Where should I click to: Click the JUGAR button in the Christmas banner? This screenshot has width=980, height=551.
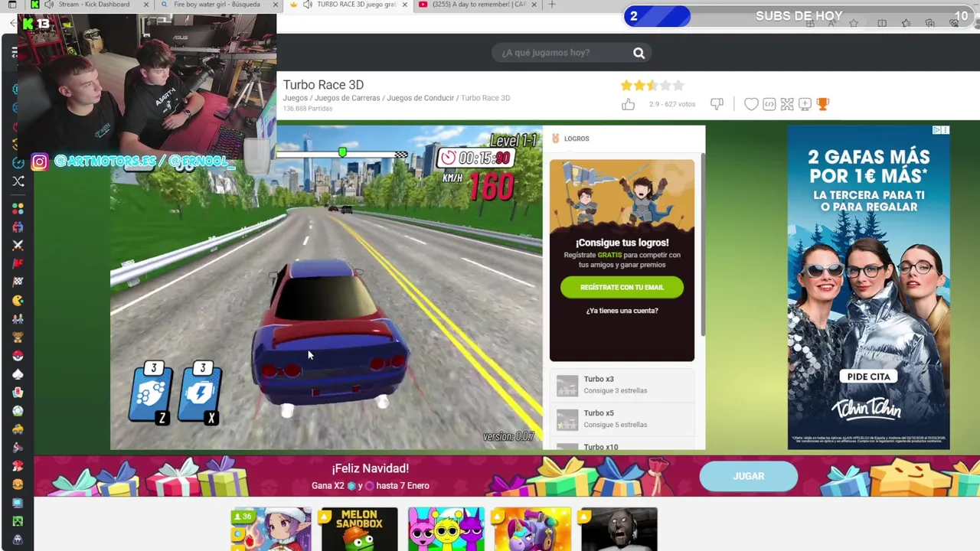[x=748, y=476]
